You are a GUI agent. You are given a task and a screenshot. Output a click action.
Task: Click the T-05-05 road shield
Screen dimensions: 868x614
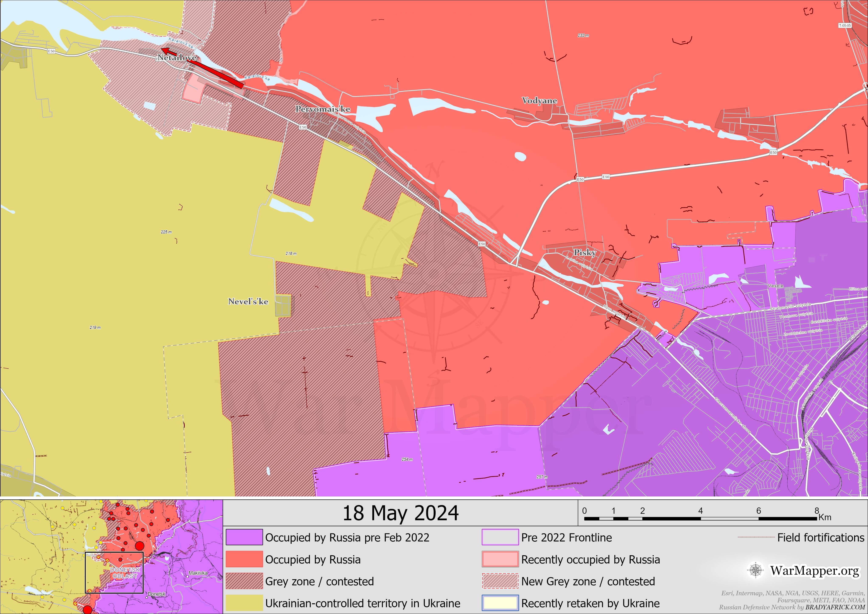844,25
